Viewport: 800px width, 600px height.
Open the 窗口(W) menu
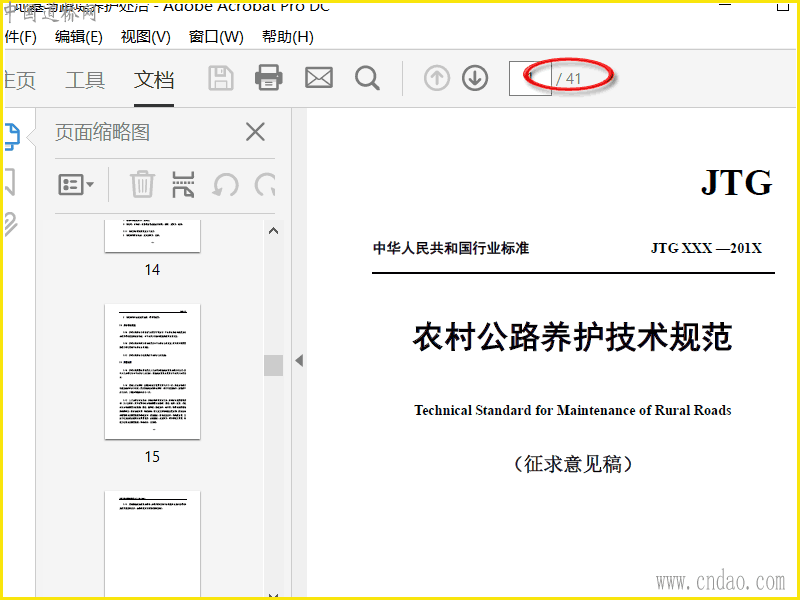(x=216, y=37)
